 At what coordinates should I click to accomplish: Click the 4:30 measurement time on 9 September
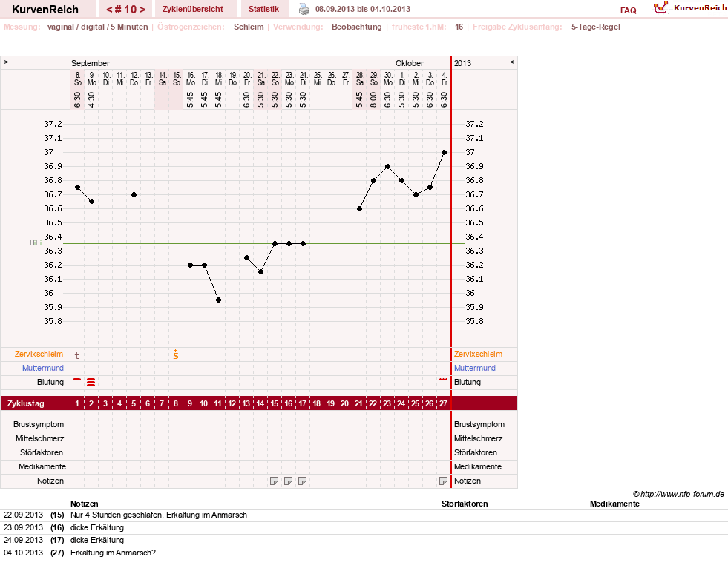coord(91,99)
